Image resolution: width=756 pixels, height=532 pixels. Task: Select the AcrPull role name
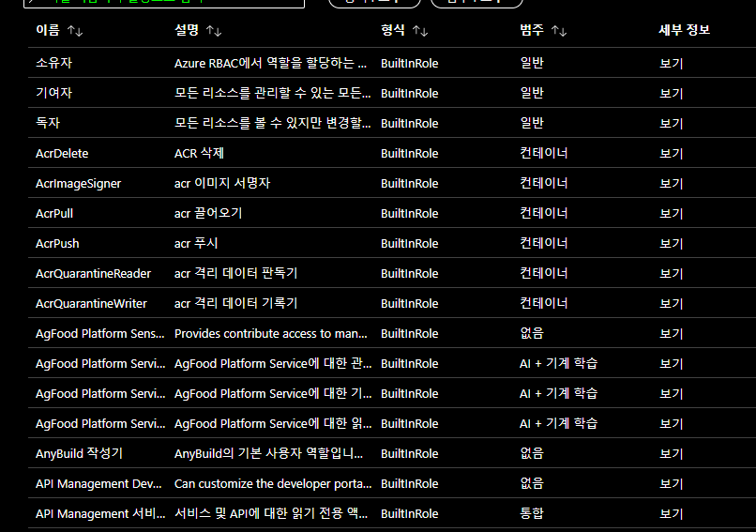pyautogui.click(x=54, y=213)
